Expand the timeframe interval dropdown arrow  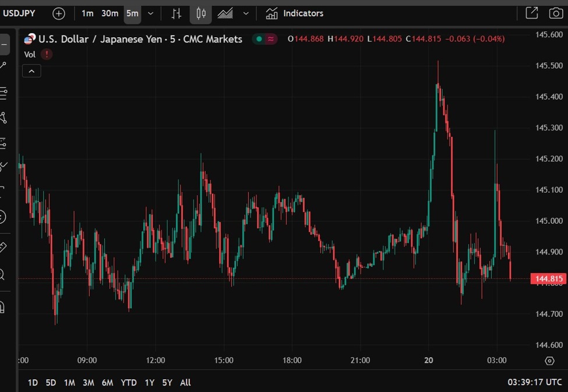(x=151, y=13)
